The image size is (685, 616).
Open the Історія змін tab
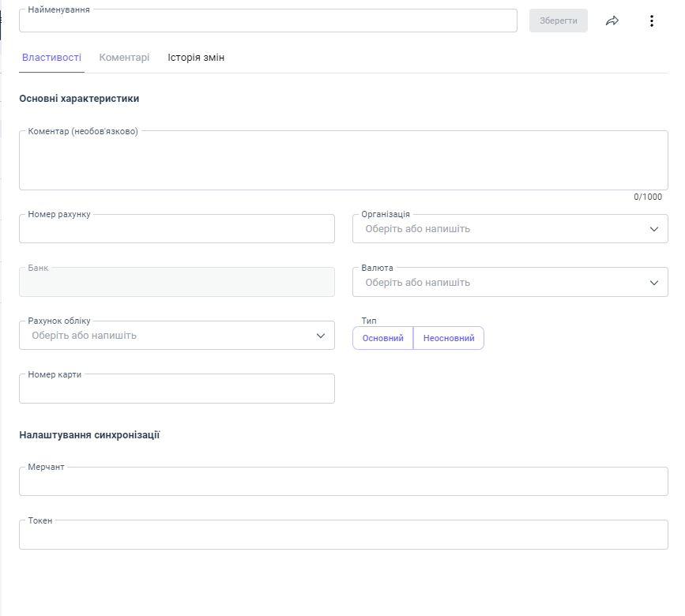[x=196, y=58]
